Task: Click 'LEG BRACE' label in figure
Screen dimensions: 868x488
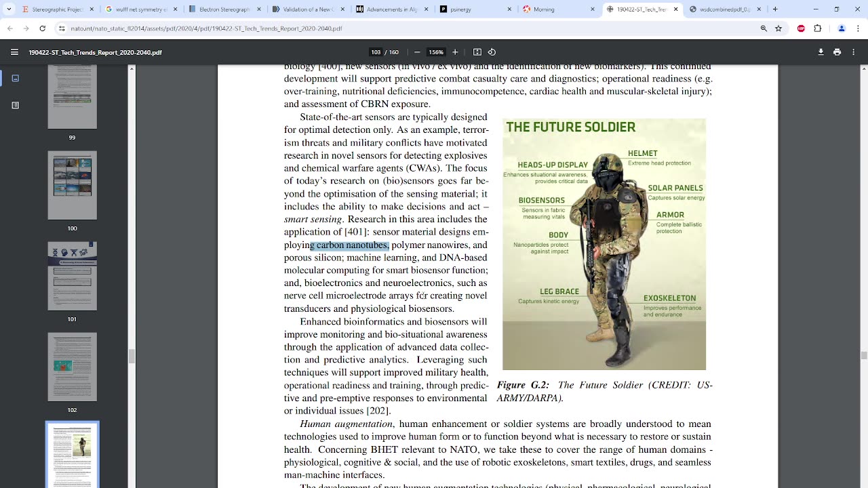Action: point(559,291)
